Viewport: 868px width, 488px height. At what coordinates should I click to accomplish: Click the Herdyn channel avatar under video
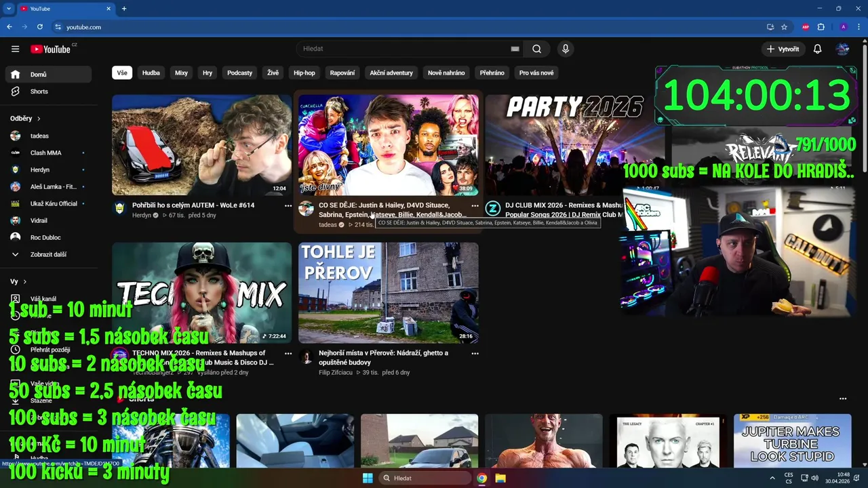[120, 209]
